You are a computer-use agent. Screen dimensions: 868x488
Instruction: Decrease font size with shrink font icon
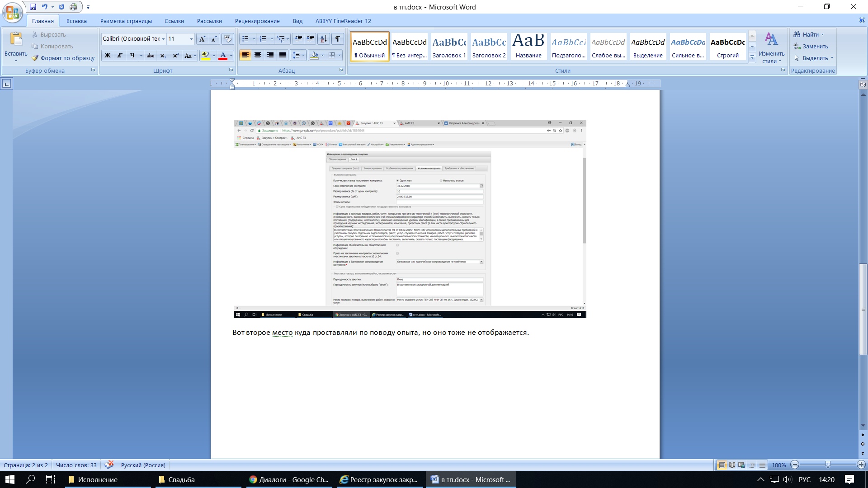(214, 39)
